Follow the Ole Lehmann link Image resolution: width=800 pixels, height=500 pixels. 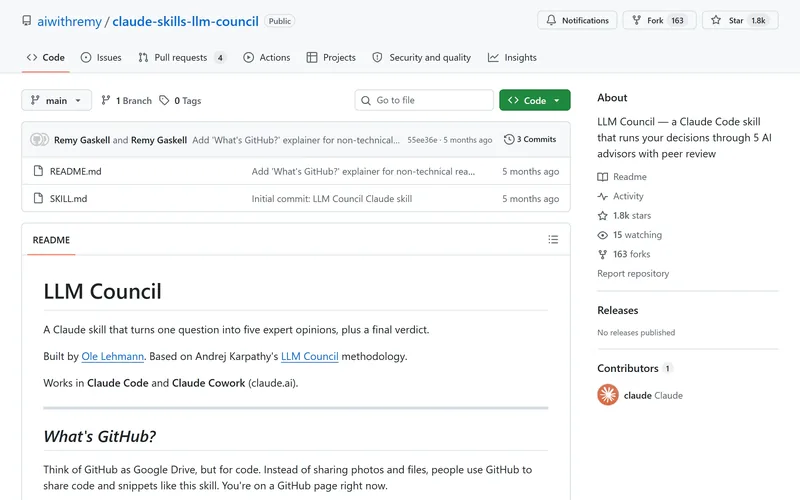(x=113, y=356)
